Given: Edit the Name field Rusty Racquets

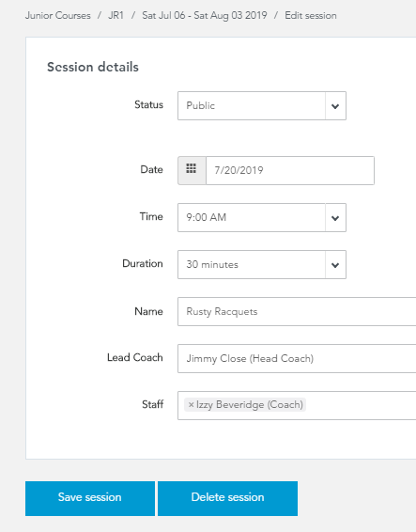Looking at the screenshot, I should click(297, 312).
